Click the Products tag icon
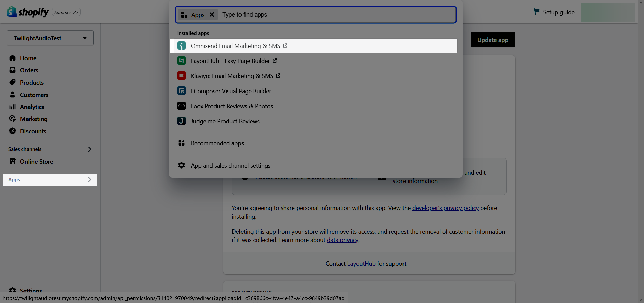Viewport: 644px width, 303px height. pos(13,82)
